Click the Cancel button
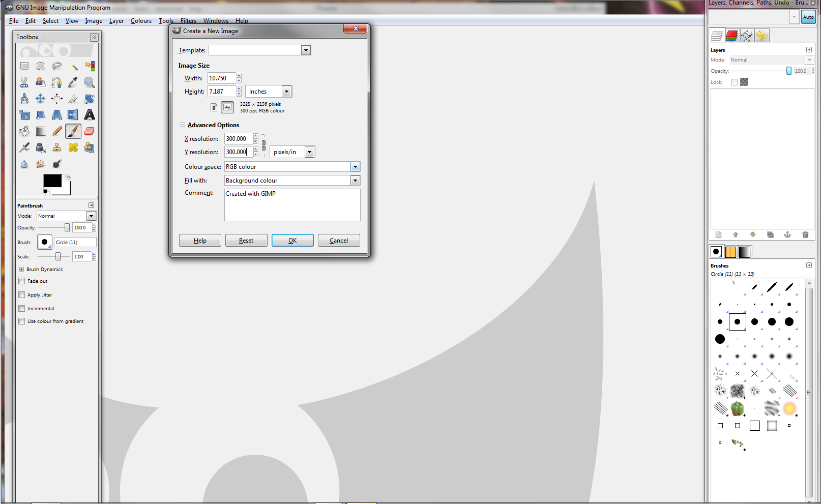This screenshot has height=504, width=821. coord(339,241)
